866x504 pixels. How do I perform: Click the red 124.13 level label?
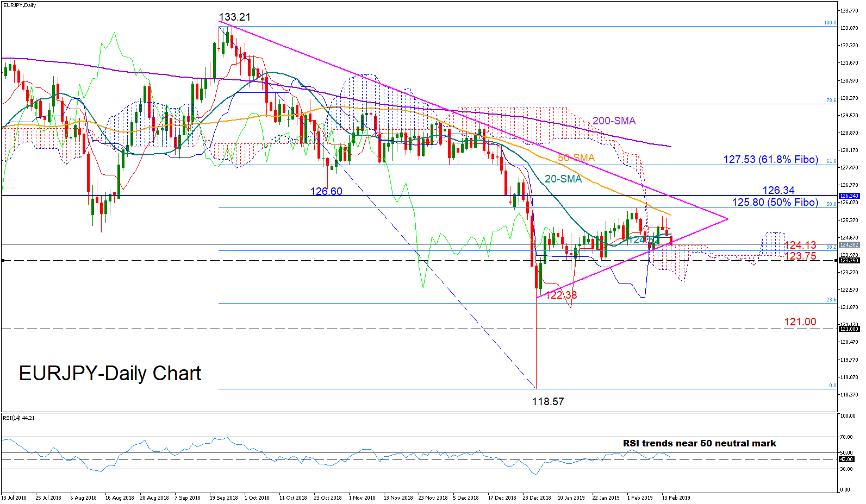pyautogui.click(x=800, y=245)
